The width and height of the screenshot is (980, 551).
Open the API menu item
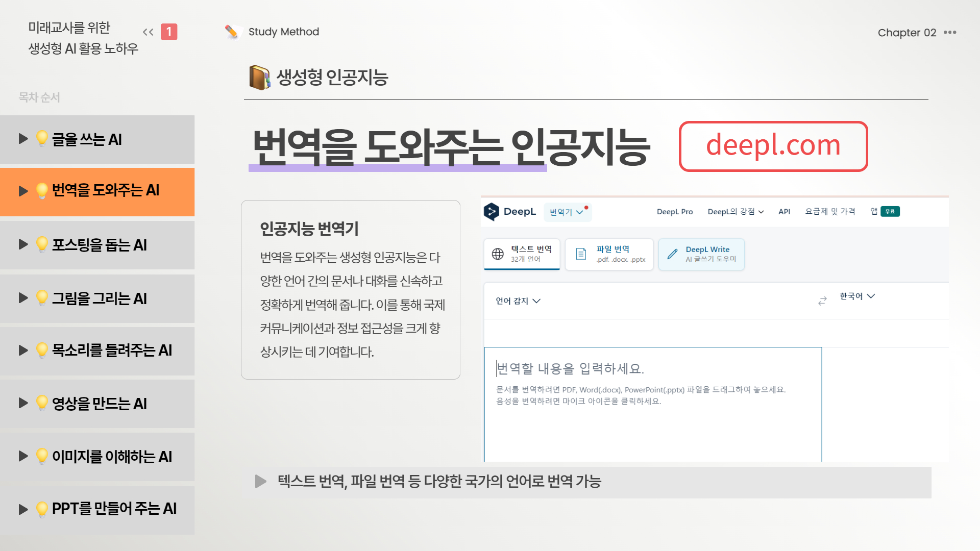pyautogui.click(x=784, y=212)
